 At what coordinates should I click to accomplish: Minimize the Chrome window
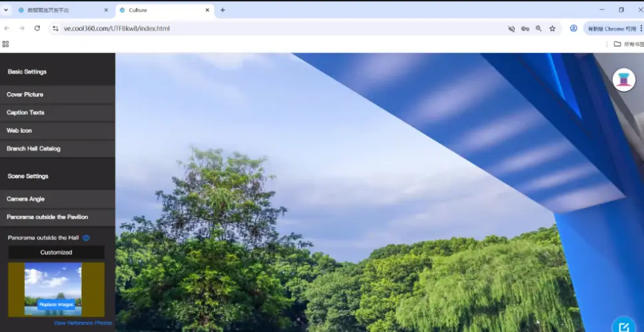602,10
